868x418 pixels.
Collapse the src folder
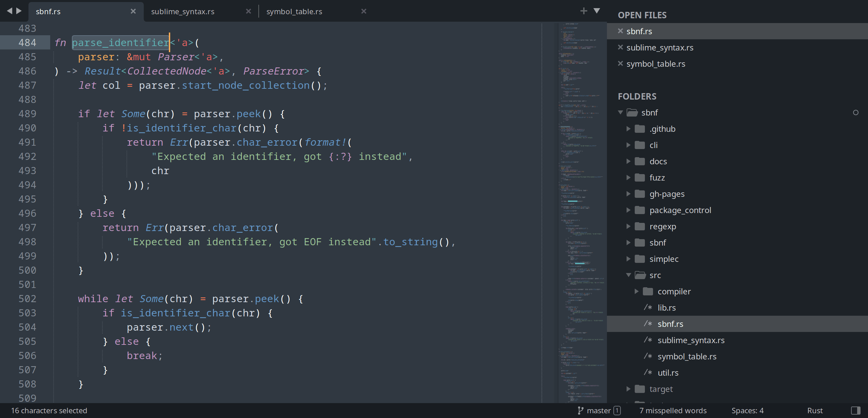point(629,275)
